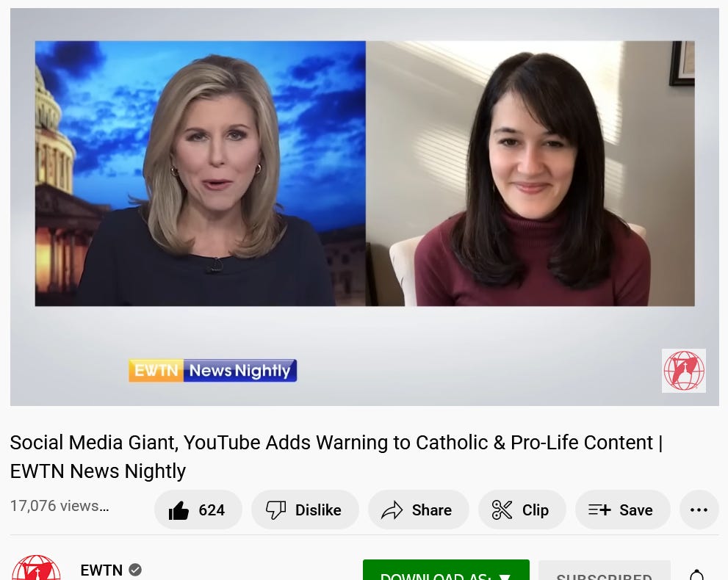Create a Clip of the video

click(522, 510)
